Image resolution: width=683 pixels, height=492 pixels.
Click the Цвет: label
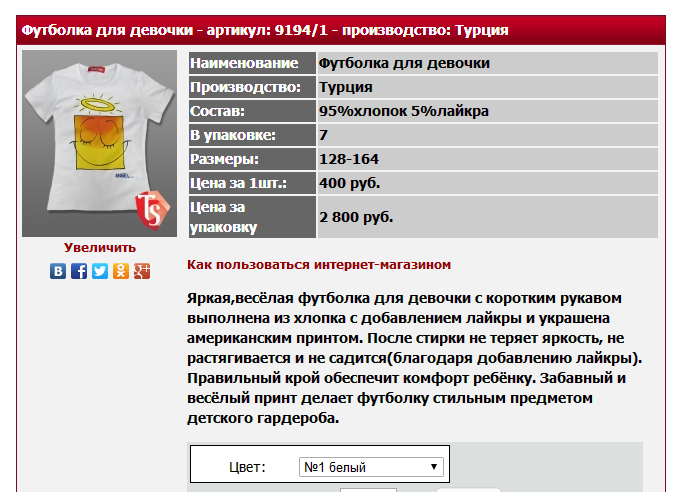pos(247,467)
